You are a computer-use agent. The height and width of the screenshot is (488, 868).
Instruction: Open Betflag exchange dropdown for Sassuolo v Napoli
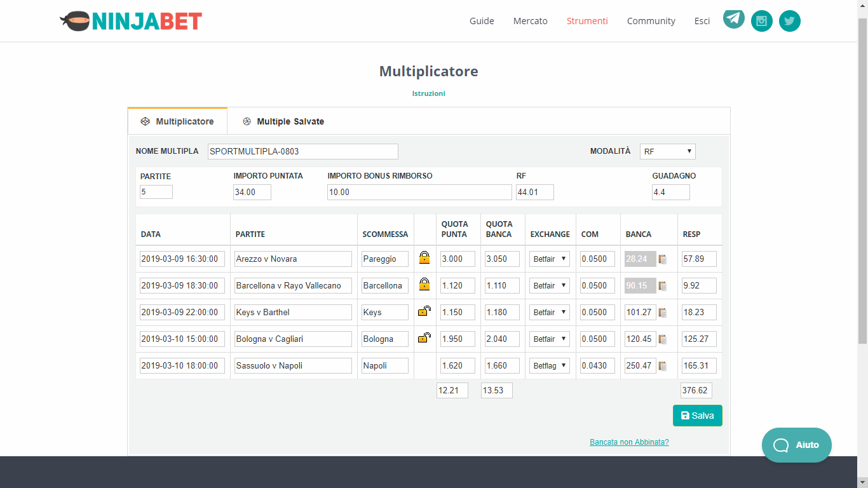550,365
